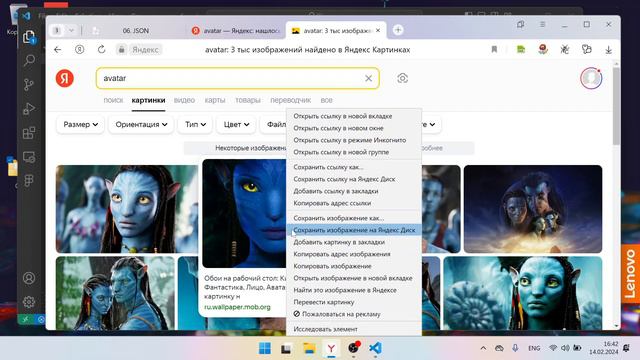640x360 pixels.
Task: Show hidden tray icons chevron
Action: click(x=483, y=348)
